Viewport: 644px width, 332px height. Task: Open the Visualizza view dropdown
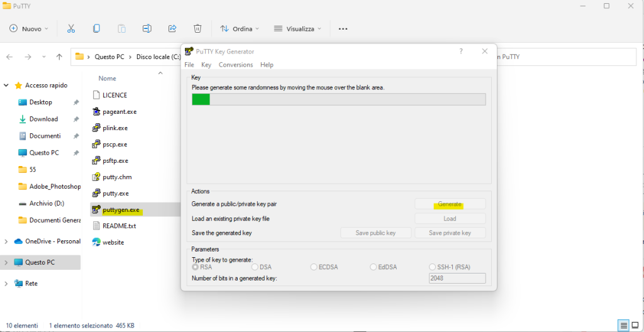[x=297, y=28]
